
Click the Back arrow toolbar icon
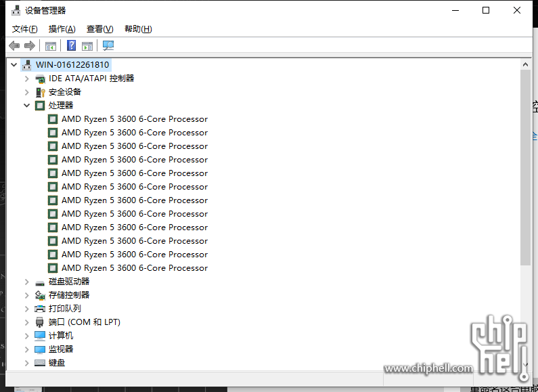(14, 45)
